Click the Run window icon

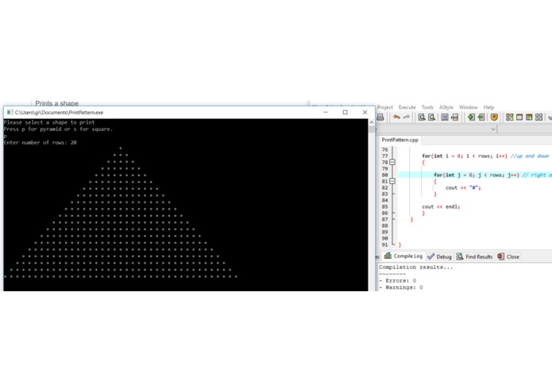click(519, 117)
